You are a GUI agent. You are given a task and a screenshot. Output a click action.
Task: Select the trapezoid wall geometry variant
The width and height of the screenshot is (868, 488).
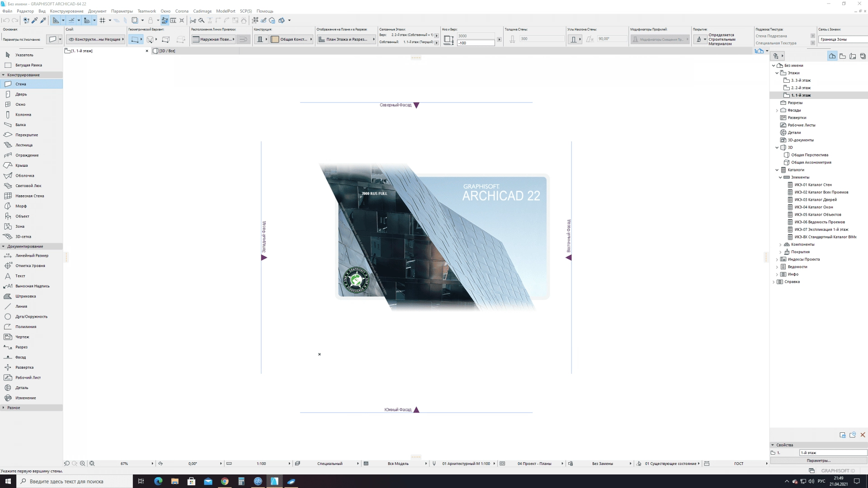pyautogui.click(x=166, y=39)
